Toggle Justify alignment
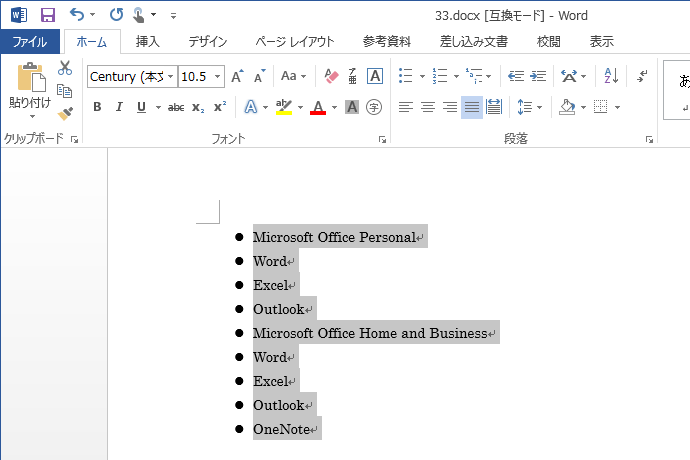690x460 pixels. click(472, 107)
